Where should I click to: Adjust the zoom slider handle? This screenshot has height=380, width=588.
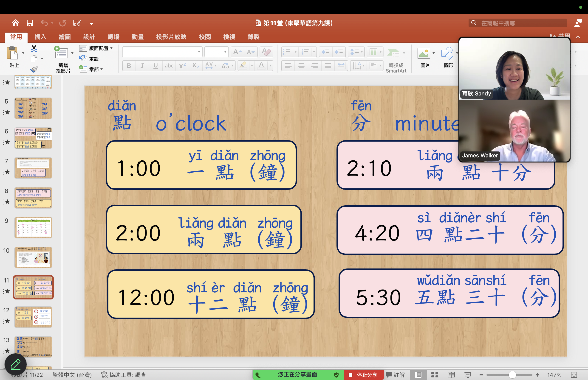[x=512, y=374]
